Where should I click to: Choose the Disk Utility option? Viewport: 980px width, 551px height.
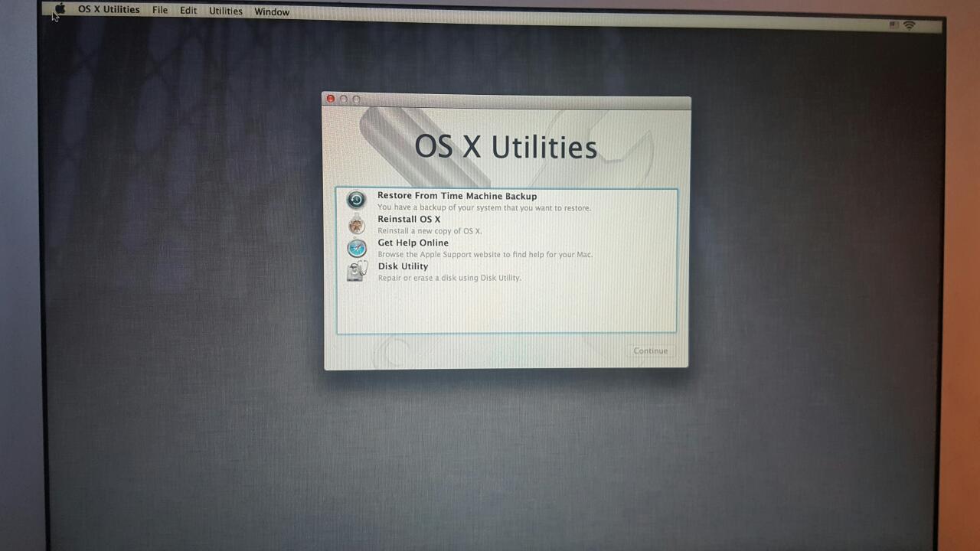pyautogui.click(x=403, y=266)
